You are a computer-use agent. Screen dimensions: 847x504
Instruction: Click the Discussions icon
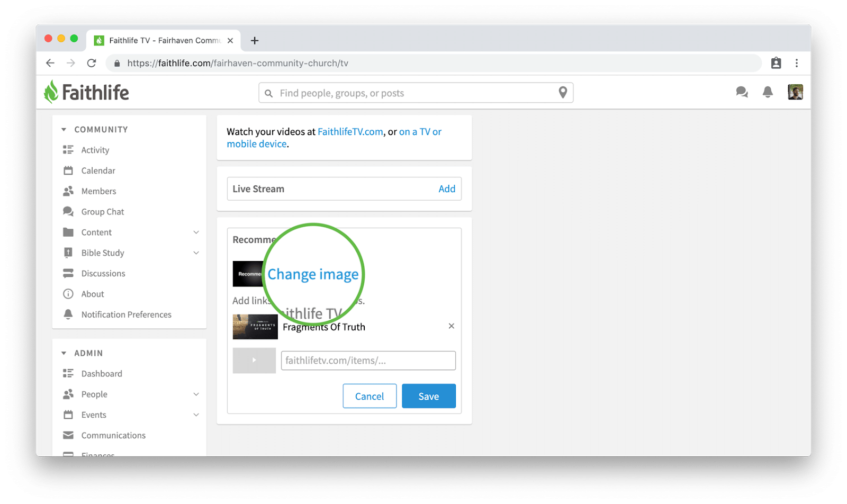point(68,273)
